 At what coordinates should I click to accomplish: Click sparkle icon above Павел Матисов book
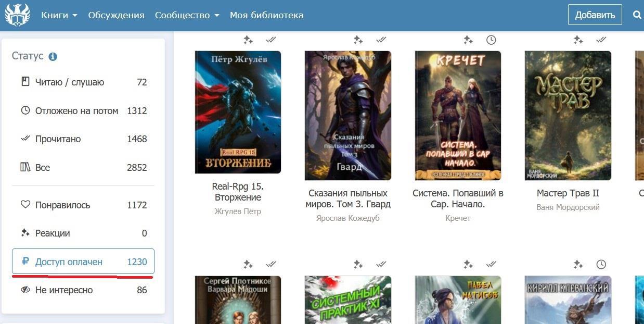(468, 265)
